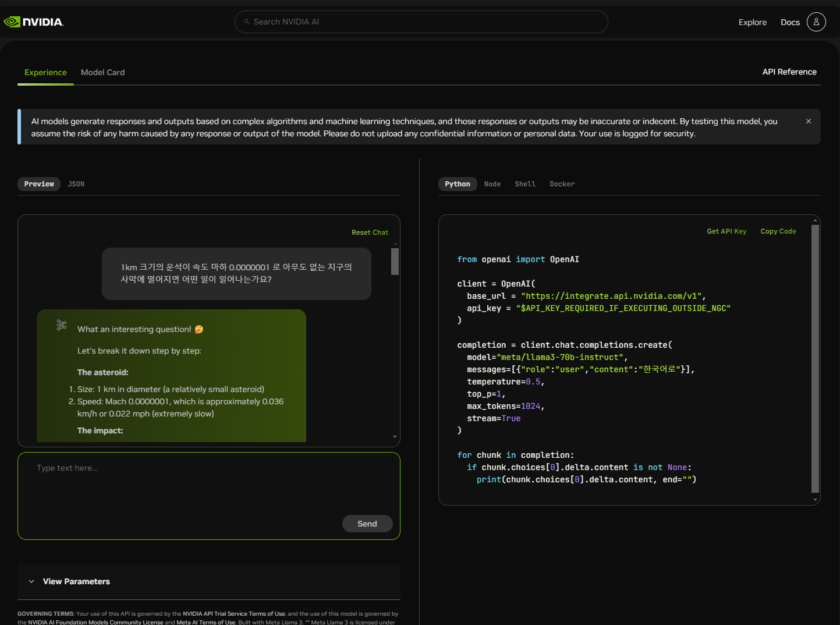The height and width of the screenshot is (625, 840).
Task: Open the Docs link
Action: pos(790,22)
